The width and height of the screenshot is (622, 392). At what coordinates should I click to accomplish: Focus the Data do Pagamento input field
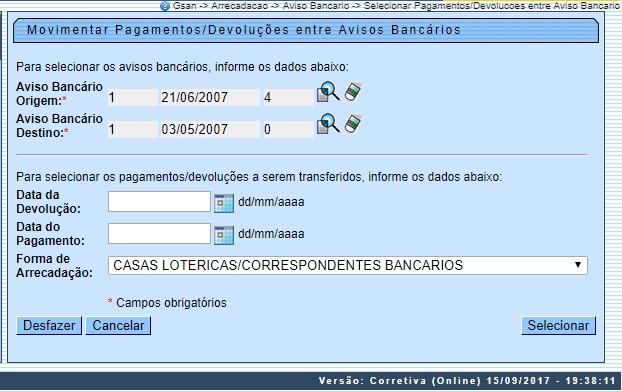tap(159, 234)
